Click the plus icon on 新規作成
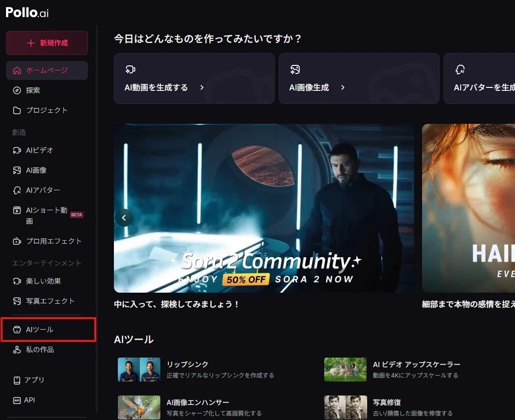 tap(31, 43)
